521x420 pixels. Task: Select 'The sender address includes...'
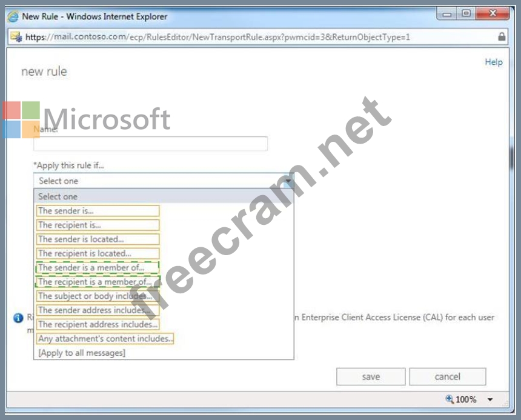(x=98, y=310)
